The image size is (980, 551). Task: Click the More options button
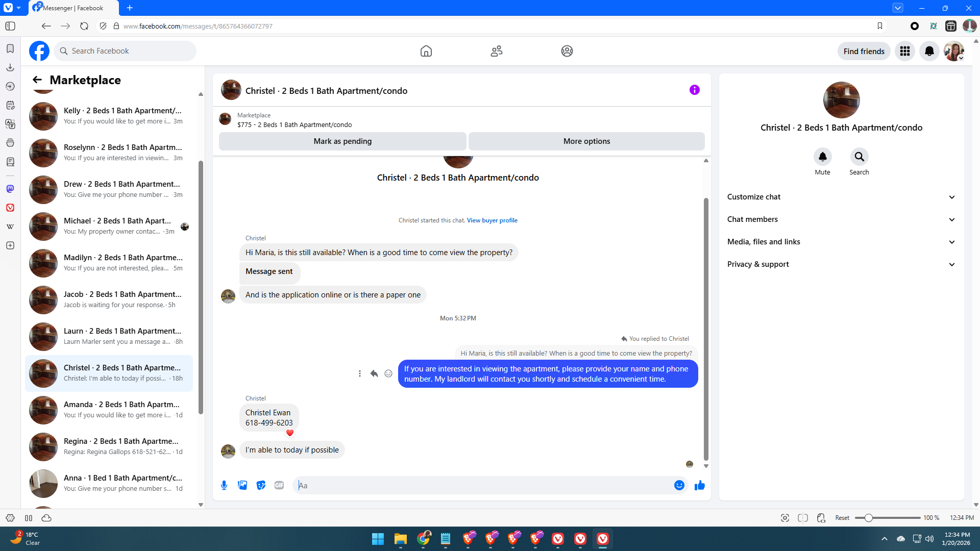[586, 141]
